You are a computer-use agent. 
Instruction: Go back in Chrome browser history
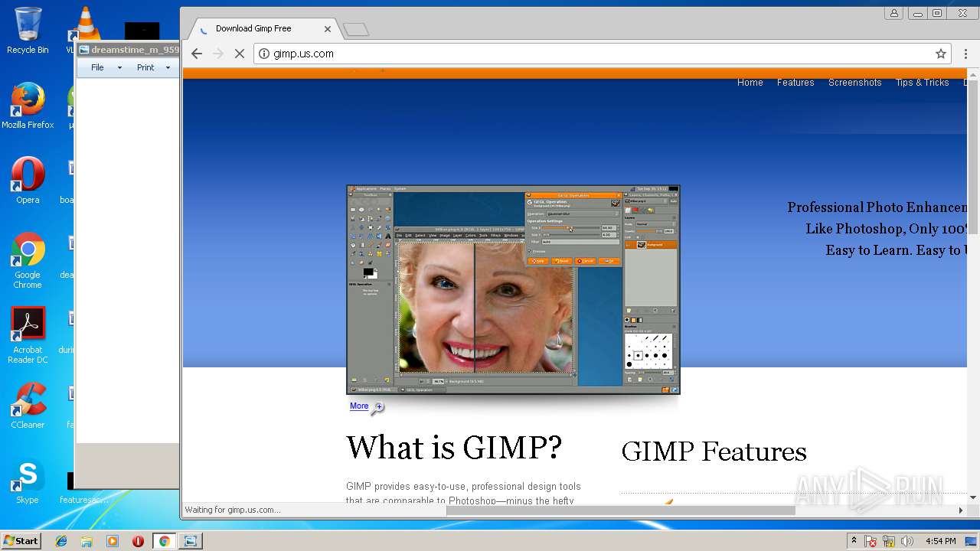(197, 54)
